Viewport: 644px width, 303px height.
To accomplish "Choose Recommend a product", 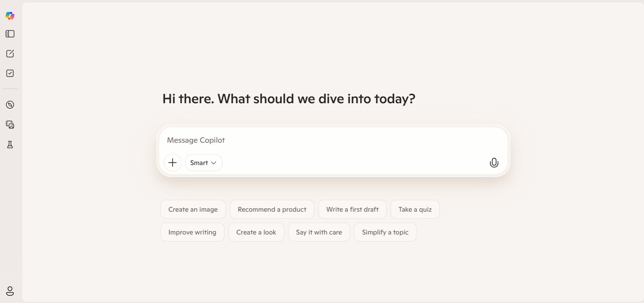I will [x=272, y=209].
